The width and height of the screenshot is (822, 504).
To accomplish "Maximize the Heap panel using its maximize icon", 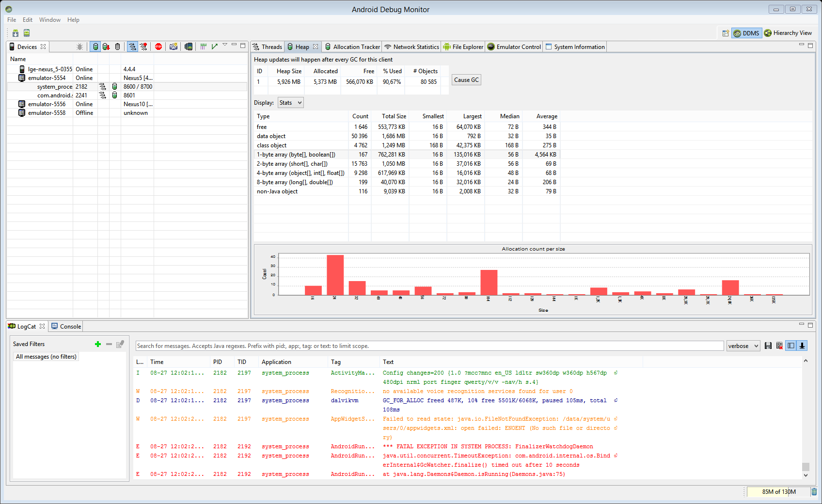I will (x=810, y=45).
